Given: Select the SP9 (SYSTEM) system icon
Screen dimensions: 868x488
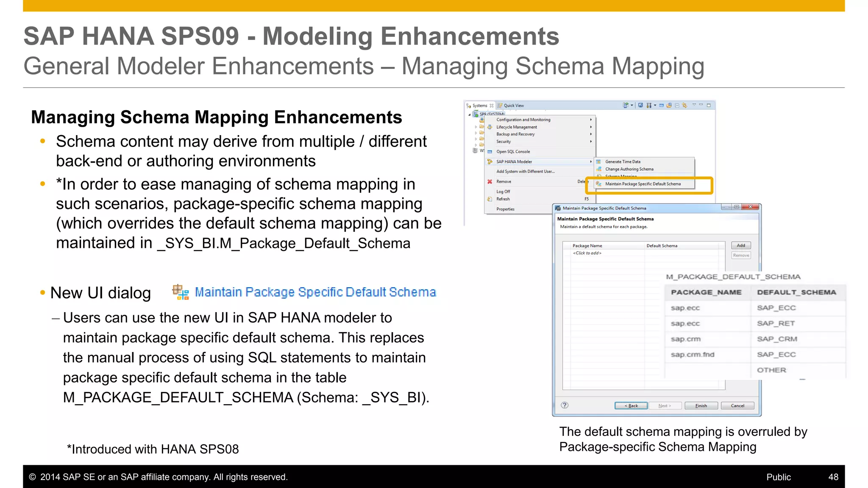Looking at the screenshot, I should [x=475, y=114].
